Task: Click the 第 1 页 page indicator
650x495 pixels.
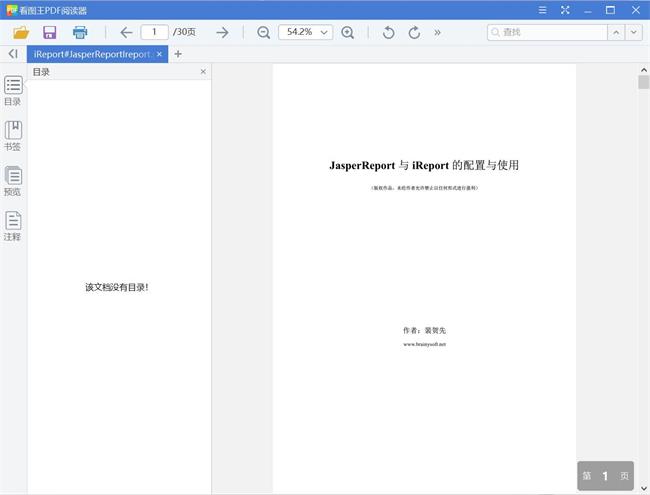Action: coord(606,476)
